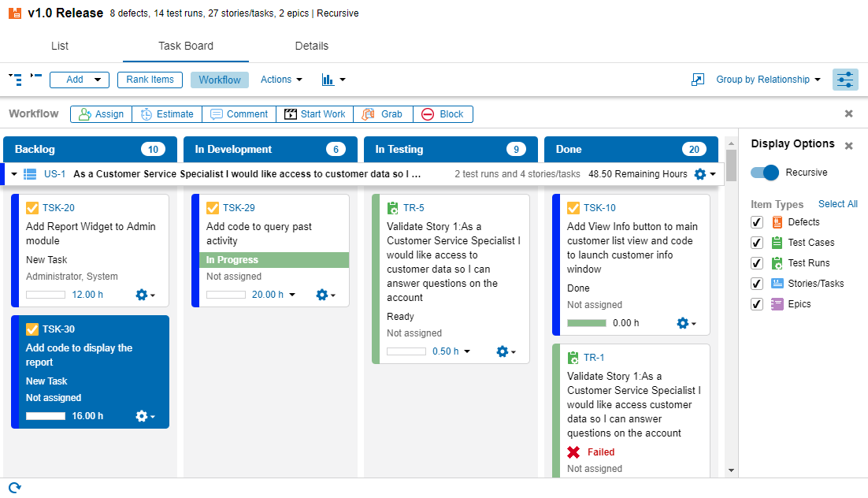Click the refresh icon at bottom left

[x=14, y=487]
